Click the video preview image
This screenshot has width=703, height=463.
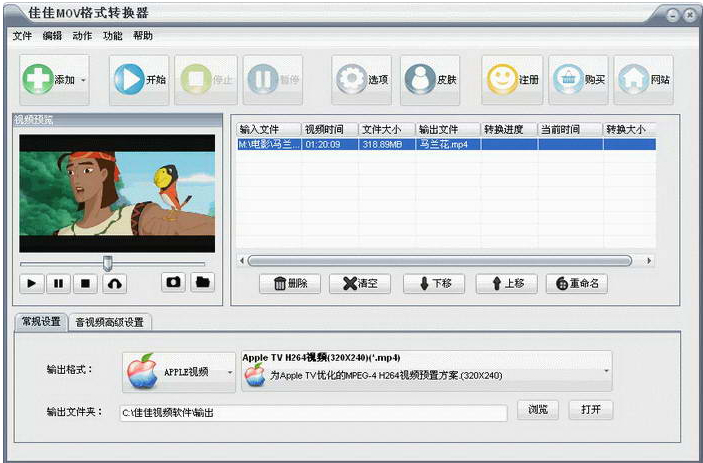117,193
